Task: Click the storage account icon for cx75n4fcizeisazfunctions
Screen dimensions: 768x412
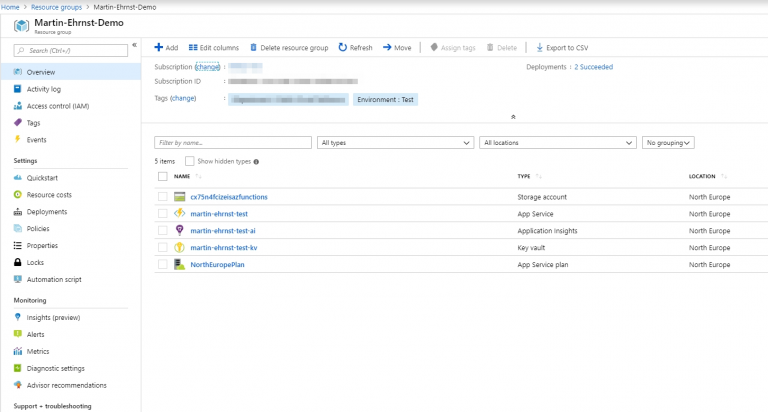Action: (180, 197)
